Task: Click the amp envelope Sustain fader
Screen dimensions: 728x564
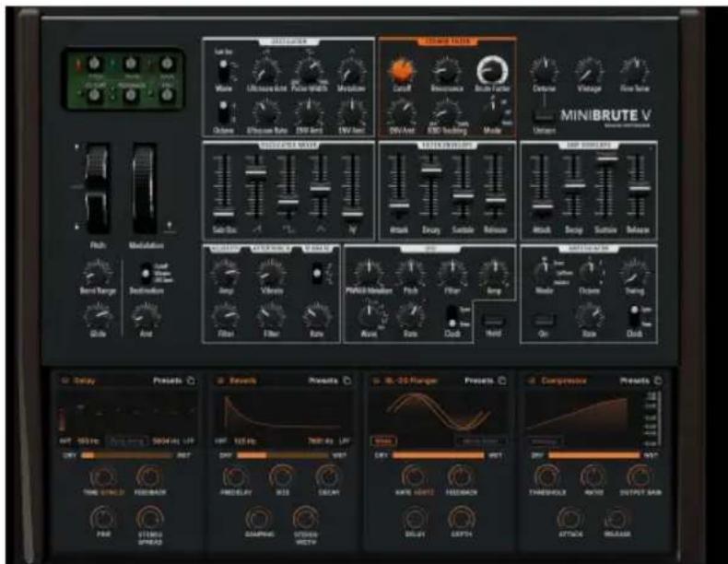Action: click(x=605, y=159)
